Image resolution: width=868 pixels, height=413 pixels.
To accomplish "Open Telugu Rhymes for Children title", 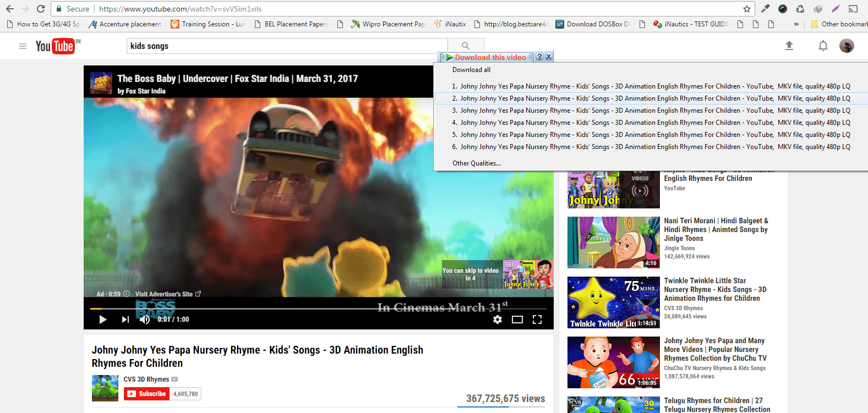I will coord(717,405).
